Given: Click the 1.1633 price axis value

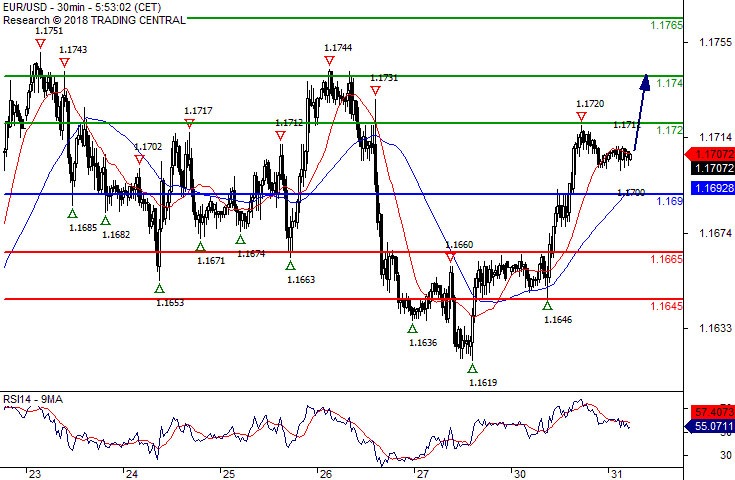Looking at the screenshot, I should [x=715, y=328].
